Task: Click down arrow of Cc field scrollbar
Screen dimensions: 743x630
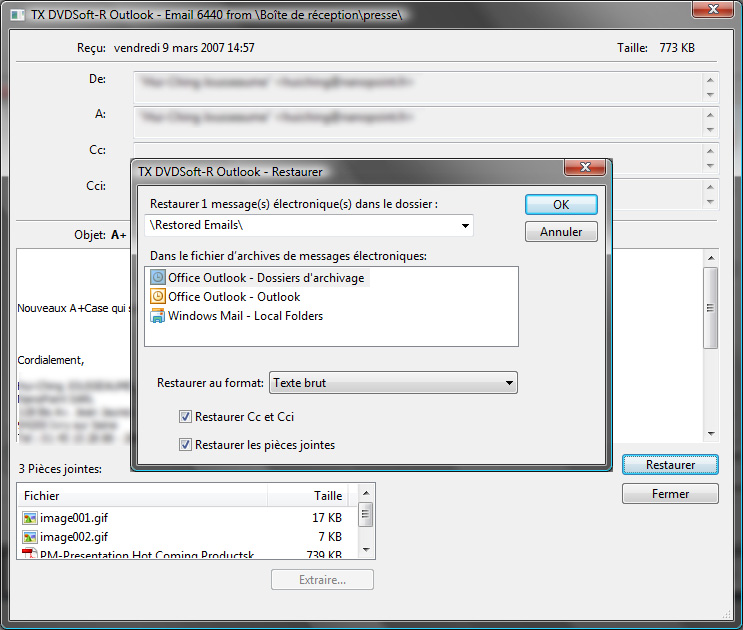Action: click(710, 166)
